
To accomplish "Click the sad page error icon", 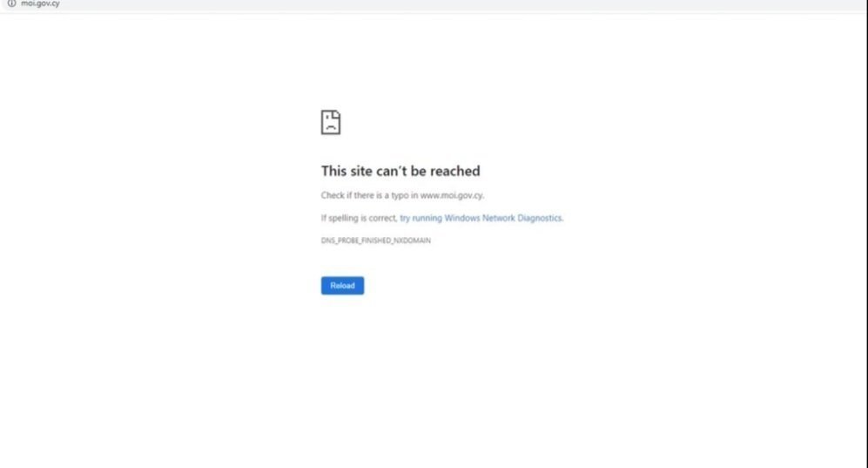I will point(331,122).
